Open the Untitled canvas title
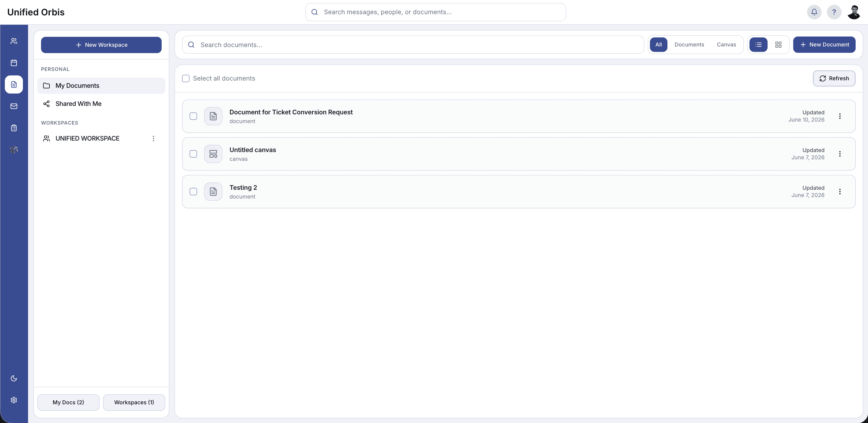The width and height of the screenshot is (868, 423). [252, 150]
